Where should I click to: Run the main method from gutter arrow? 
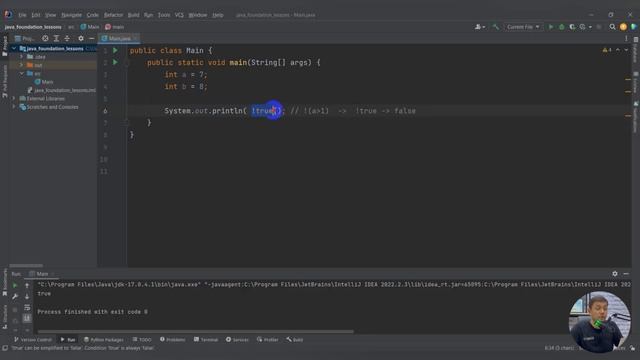point(115,62)
